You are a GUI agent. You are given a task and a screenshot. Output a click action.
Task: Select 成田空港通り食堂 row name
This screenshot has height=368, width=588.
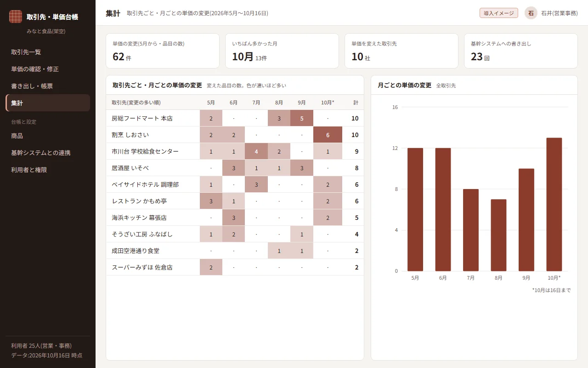pyautogui.click(x=136, y=251)
